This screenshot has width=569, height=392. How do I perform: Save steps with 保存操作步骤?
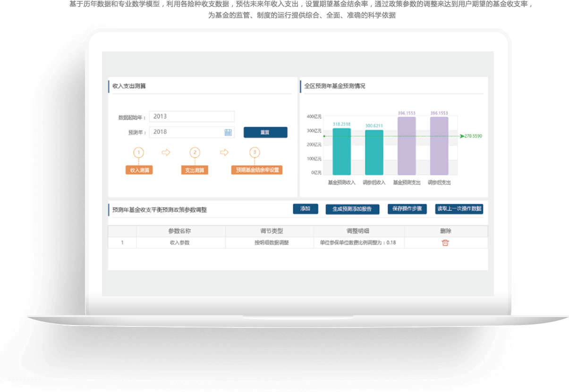[407, 209]
